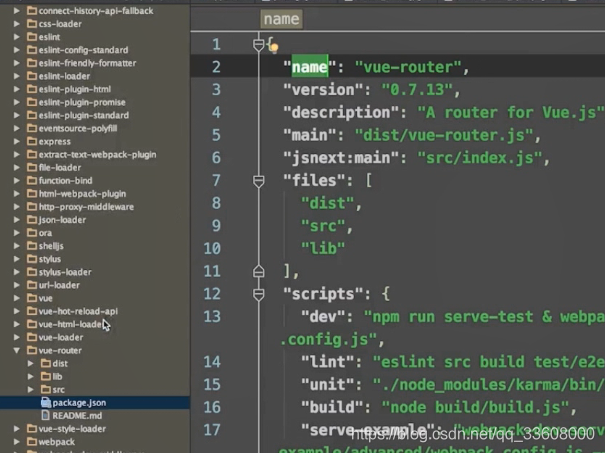Click the function-bind folder icon
Screen dimensions: 605x453
click(x=32, y=181)
